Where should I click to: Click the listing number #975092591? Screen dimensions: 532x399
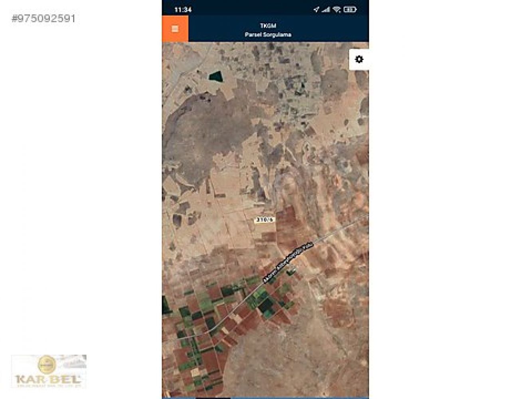[44, 18]
